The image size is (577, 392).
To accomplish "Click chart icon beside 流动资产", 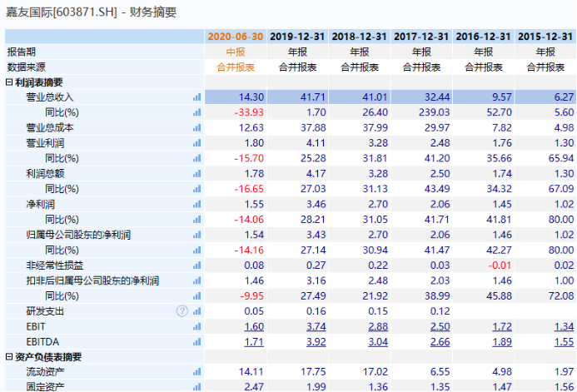I will 197,372.
